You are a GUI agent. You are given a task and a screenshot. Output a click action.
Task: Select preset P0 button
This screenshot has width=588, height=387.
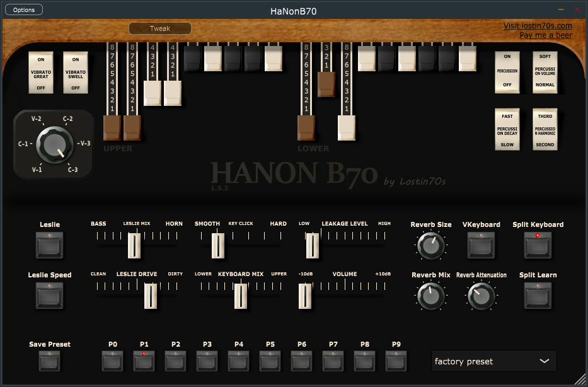113,362
